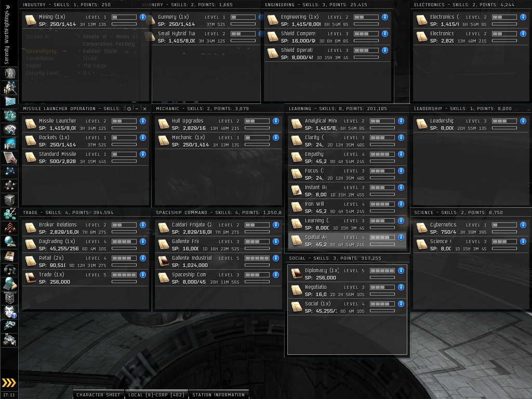
Task: Select the Focus skill row
Action: click(348, 174)
